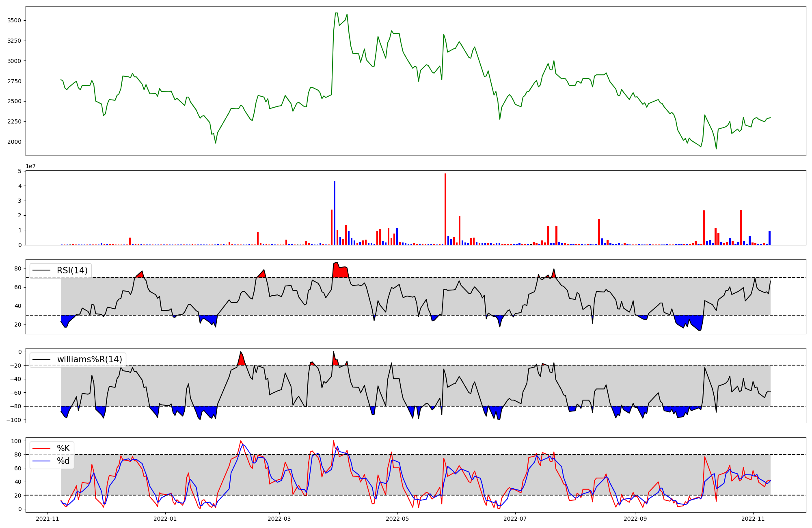812x528 pixels.
Task: Click the williams%R(14) legend text
Action: [x=89, y=359]
